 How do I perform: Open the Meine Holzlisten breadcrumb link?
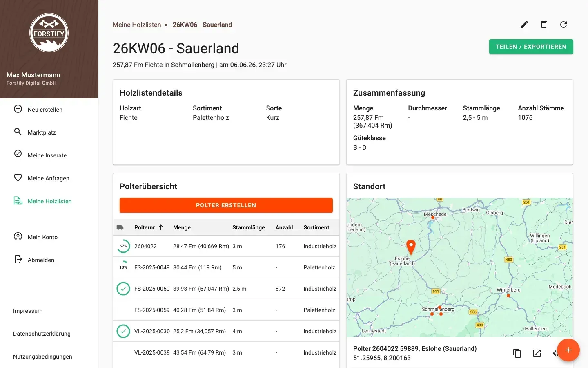point(137,25)
